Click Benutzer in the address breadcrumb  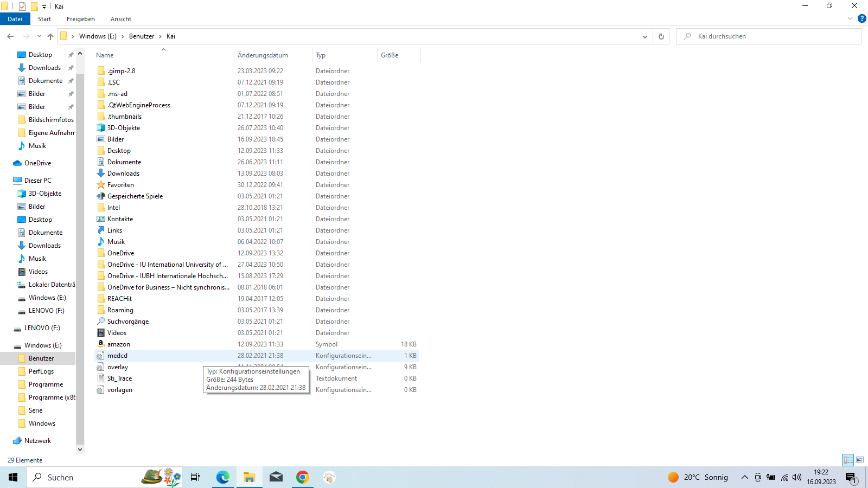coord(142,36)
